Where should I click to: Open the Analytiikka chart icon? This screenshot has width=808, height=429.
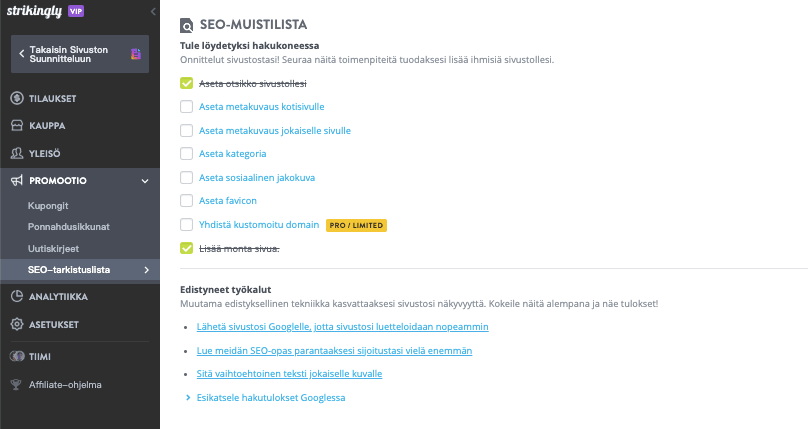tap(17, 296)
